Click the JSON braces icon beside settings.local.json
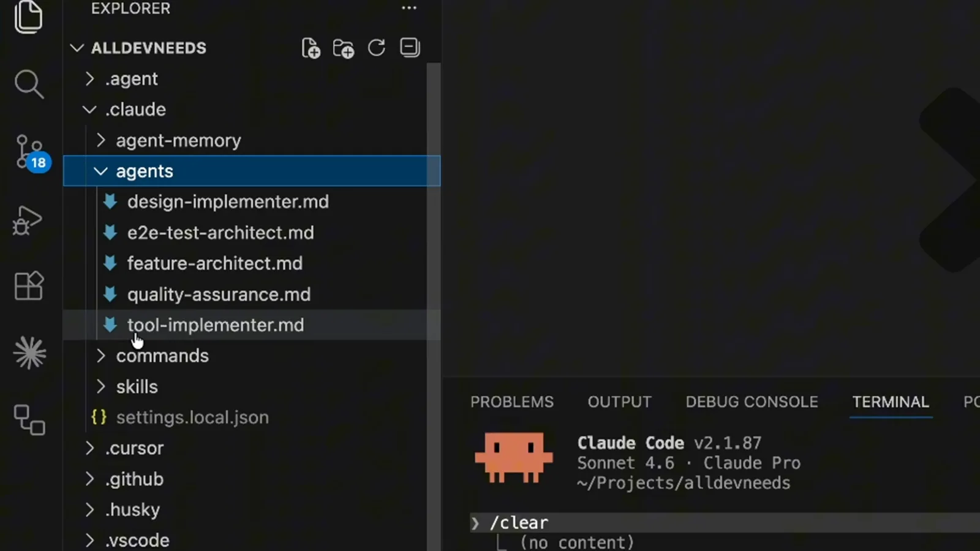Viewport: 980px width, 551px height. [99, 417]
